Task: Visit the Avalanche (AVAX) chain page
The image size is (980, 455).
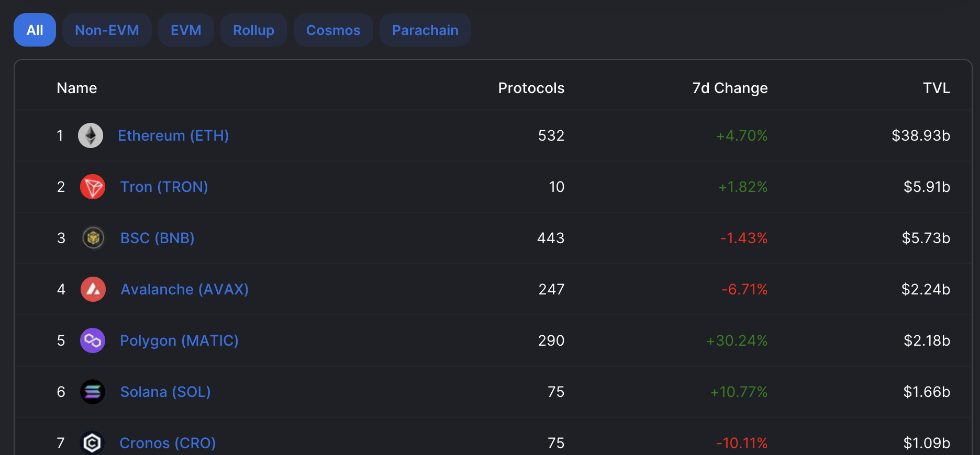Action: [184, 289]
